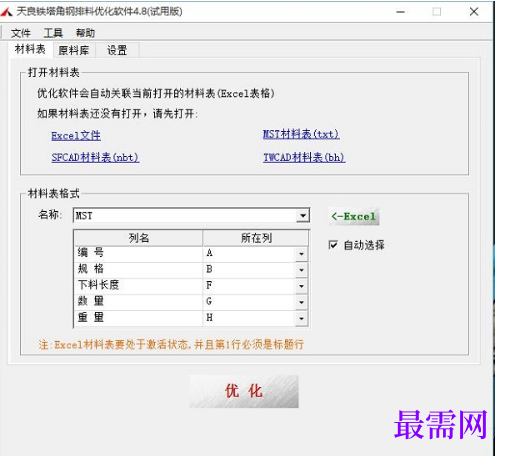The image size is (506, 456).
Task: Open the MST材料表(txt) link
Action: [301, 134]
